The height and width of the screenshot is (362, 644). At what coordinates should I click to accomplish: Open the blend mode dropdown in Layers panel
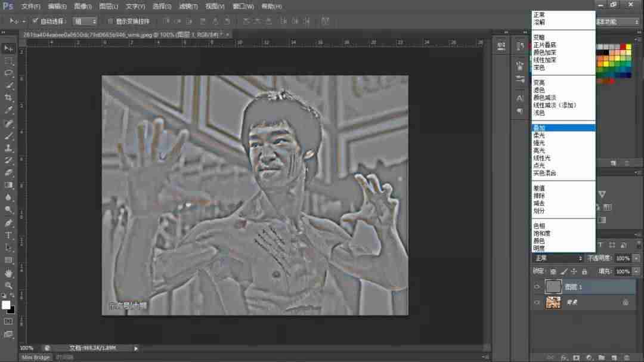click(558, 258)
